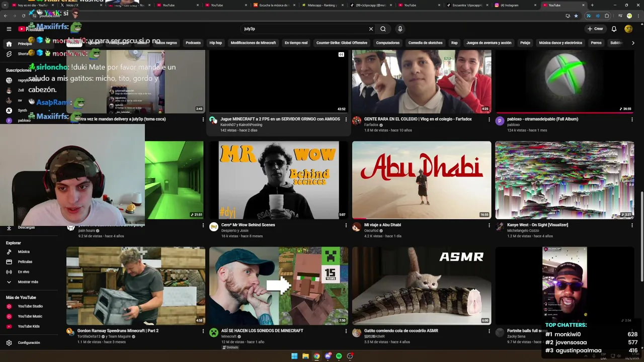Open more options for Sonidos de Minecraft video

346,331
